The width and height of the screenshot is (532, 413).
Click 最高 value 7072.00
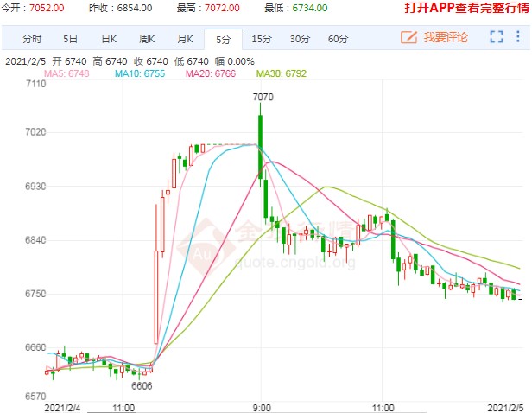coord(222,8)
